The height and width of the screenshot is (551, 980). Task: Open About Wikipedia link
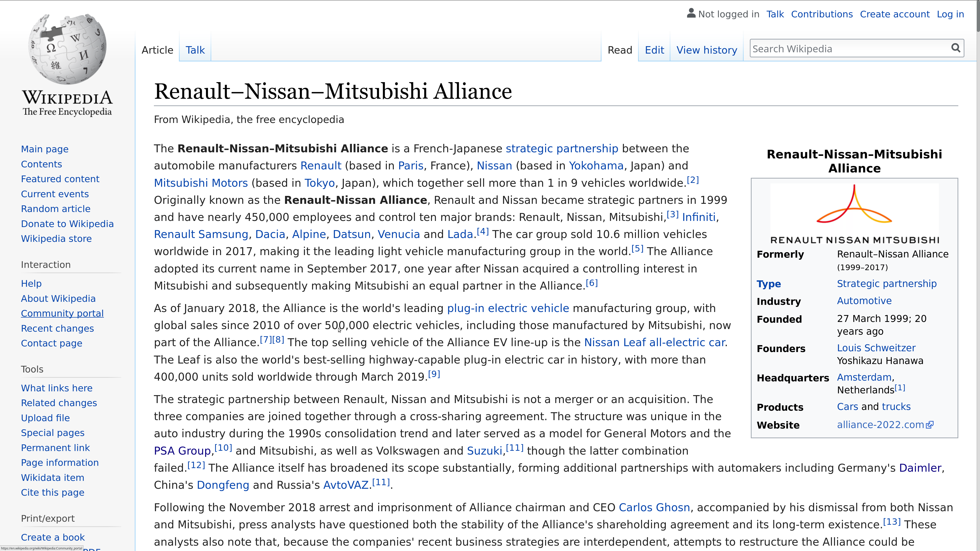pos(58,298)
